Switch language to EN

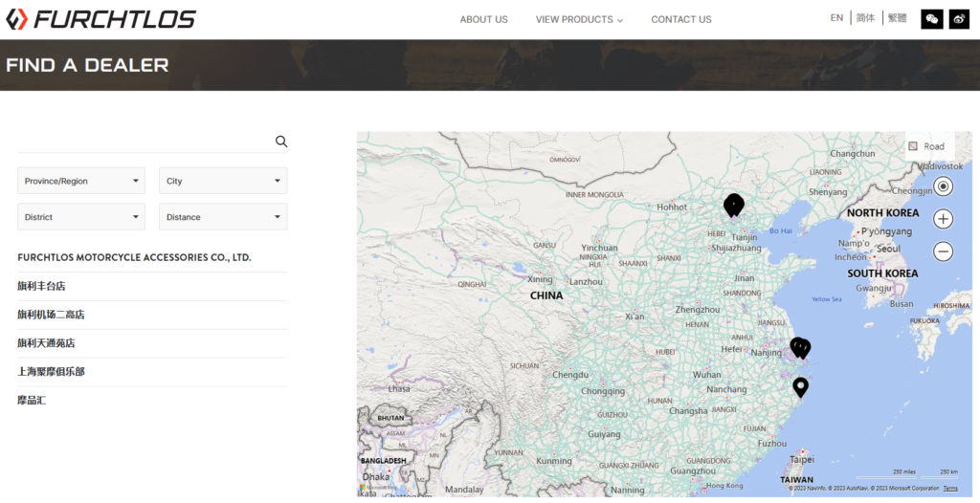[836, 18]
